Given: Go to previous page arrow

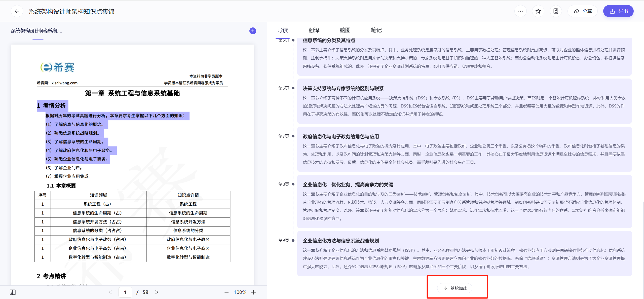Looking at the screenshot, I should (x=110, y=292).
